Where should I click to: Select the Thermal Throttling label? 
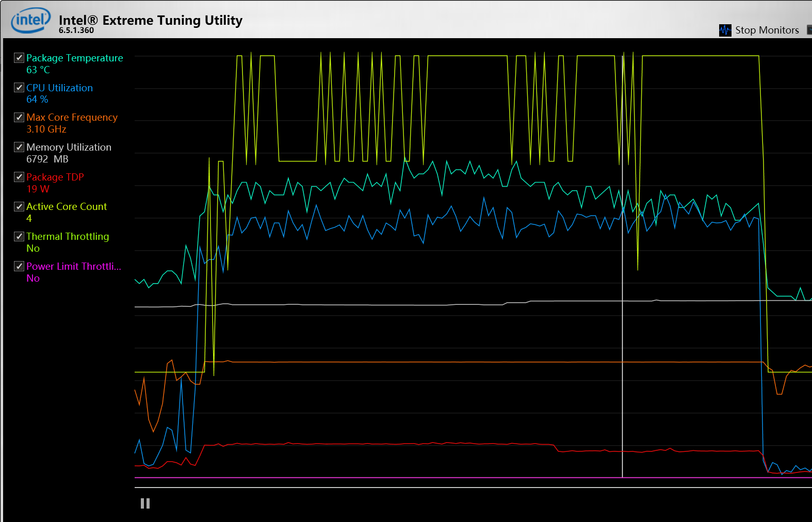click(68, 236)
